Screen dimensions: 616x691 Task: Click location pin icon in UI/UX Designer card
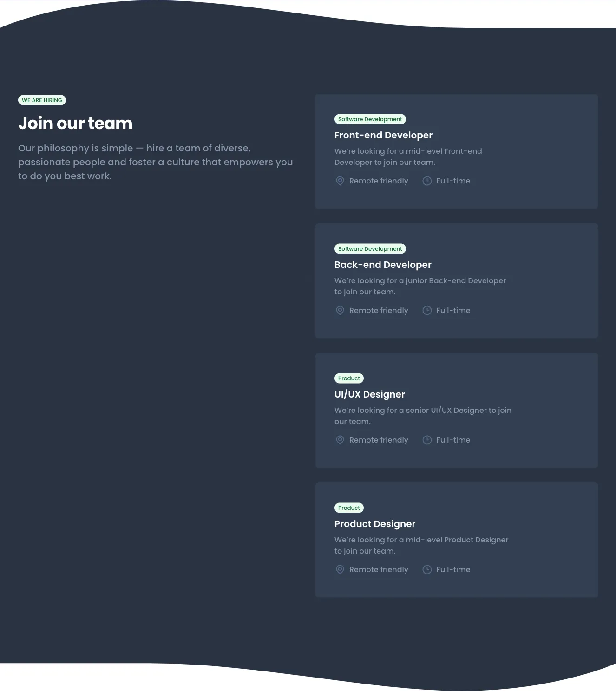click(340, 440)
